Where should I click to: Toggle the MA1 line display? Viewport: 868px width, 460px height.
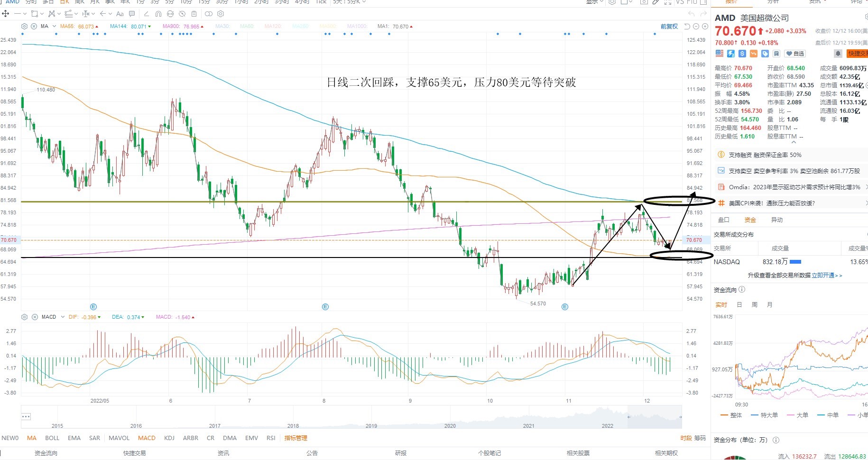click(395, 27)
